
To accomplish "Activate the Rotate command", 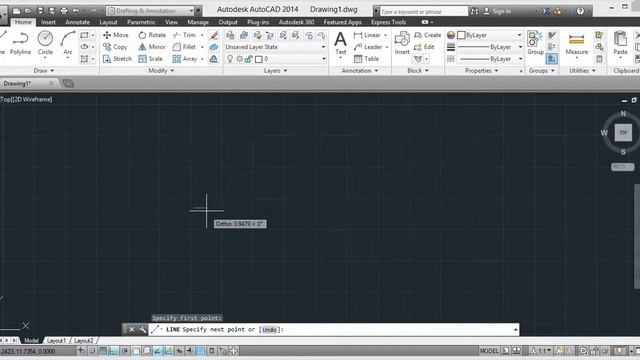I will 152,35.
